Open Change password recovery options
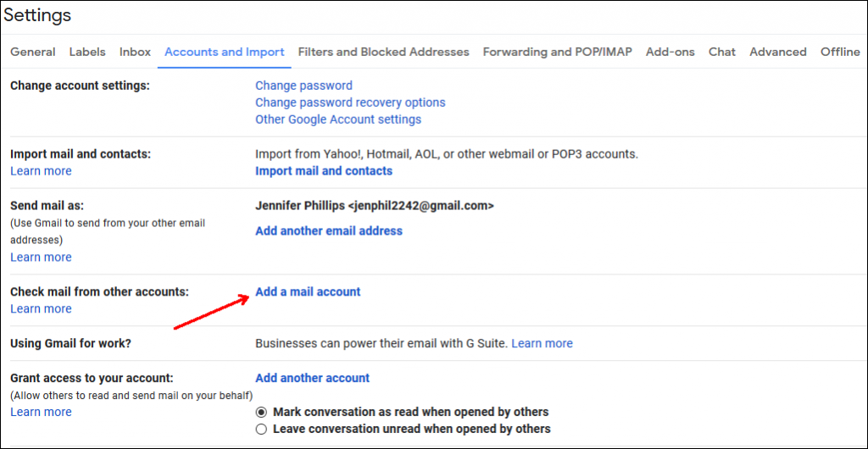Image resolution: width=868 pixels, height=449 pixels. click(x=350, y=103)
